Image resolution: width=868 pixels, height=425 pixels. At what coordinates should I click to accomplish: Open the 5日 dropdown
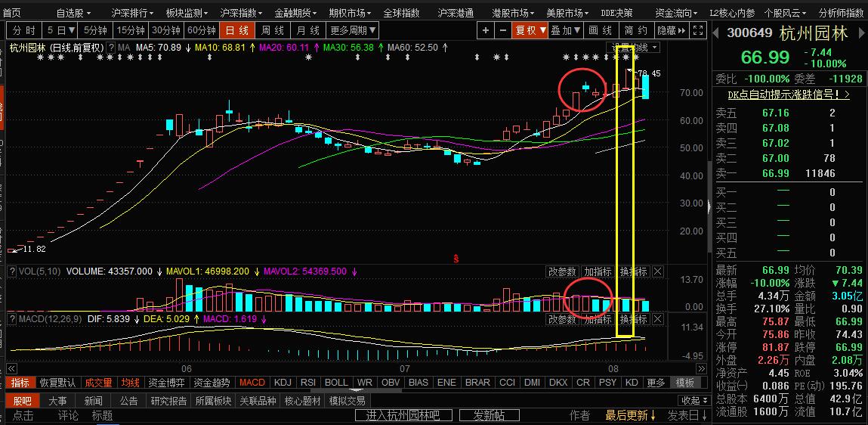pos(60,30)
